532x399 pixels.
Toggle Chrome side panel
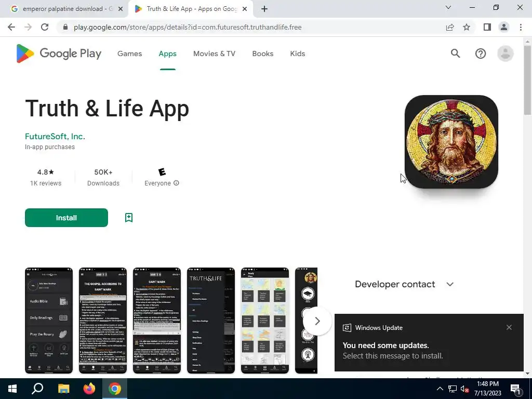[487, 27]
